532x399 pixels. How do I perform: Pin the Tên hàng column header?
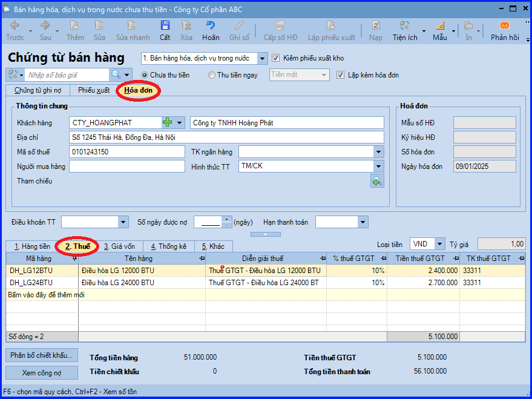(202, 259)
